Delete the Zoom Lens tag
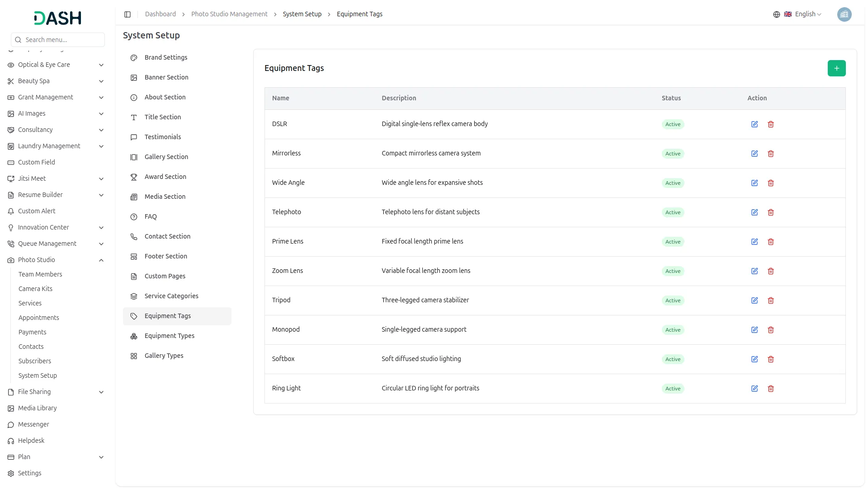 [x=771, y=271]
